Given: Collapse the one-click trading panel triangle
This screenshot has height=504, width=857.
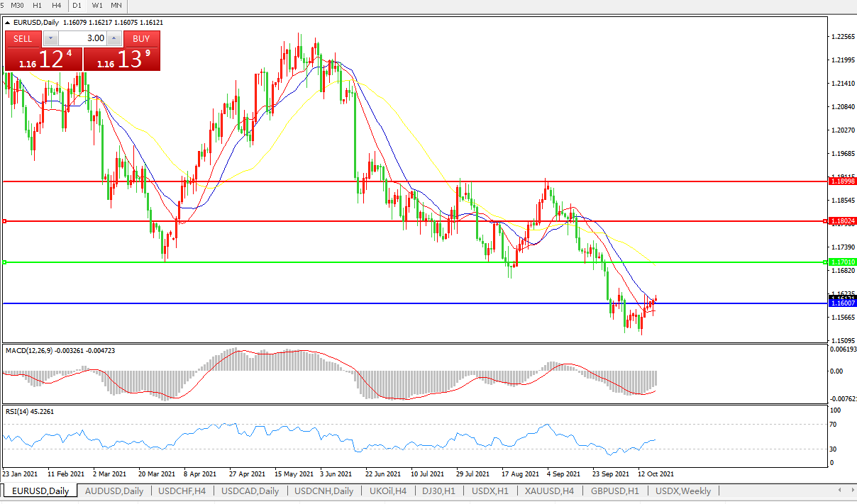Looking at the screenshot, I should [x=7, y=23].
